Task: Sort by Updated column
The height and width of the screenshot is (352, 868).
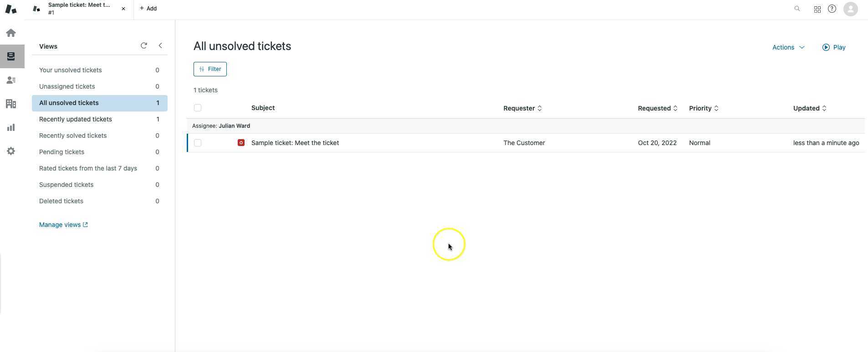Action: pyautogui.click(x=810, y=108)
